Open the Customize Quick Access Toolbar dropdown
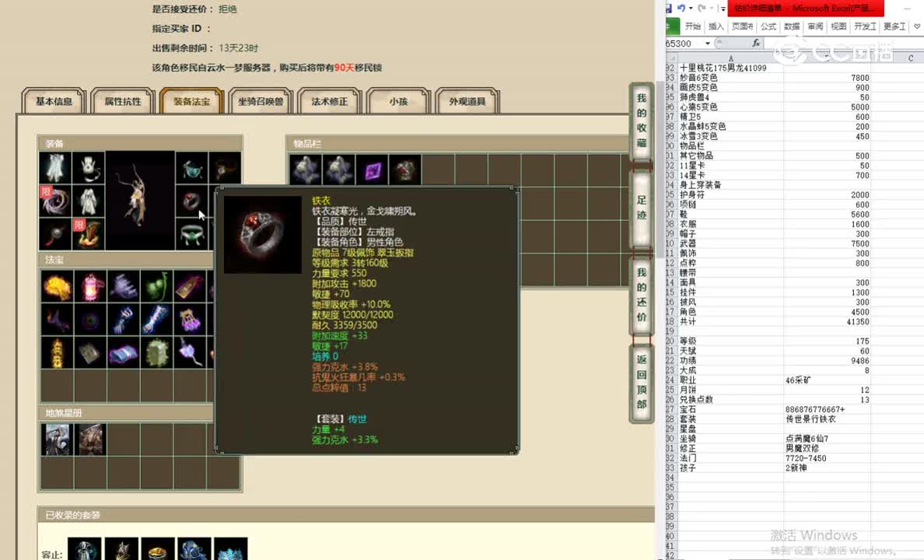The height and width of the screenshot is (560, 924). [723, 9]
